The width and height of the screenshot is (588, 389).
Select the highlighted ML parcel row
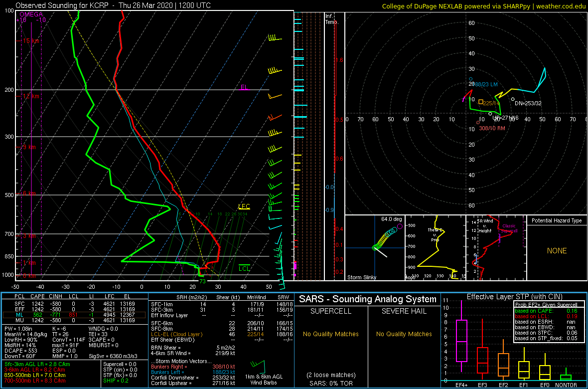[75, 315]
